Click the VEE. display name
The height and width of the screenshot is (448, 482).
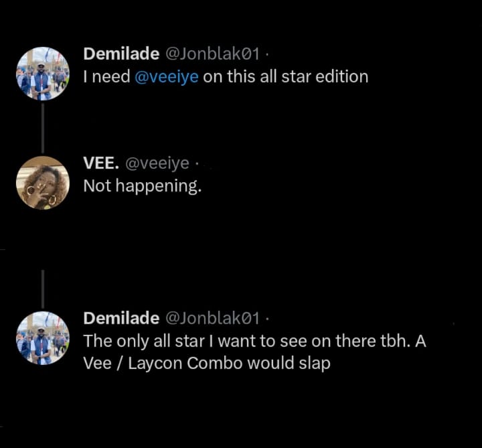coord(101,163)
